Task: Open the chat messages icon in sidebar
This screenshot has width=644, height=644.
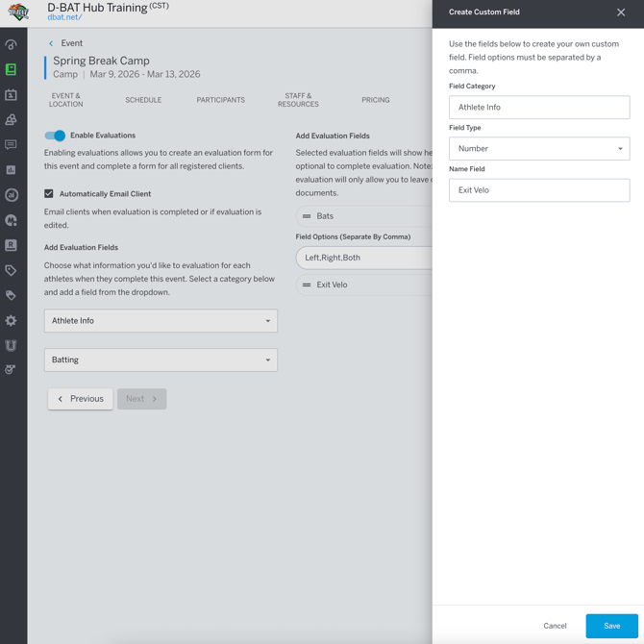Action: [11, 145]
